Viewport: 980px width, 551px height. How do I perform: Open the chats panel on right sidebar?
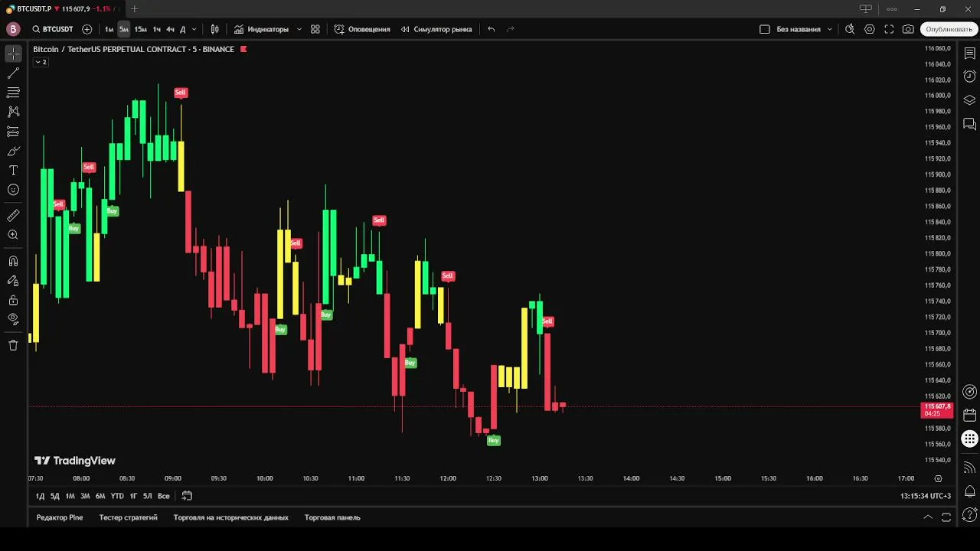(x=969, y=124)
